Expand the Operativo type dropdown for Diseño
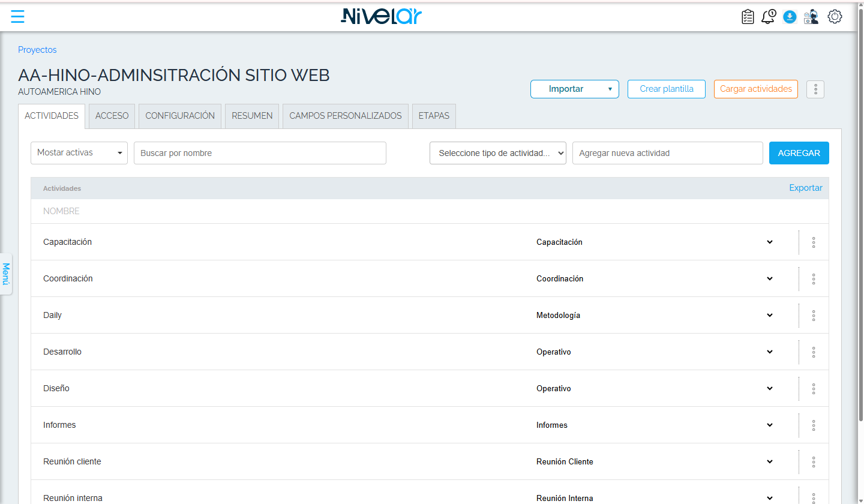Screen dimensions: 864x504 [655, 389]
